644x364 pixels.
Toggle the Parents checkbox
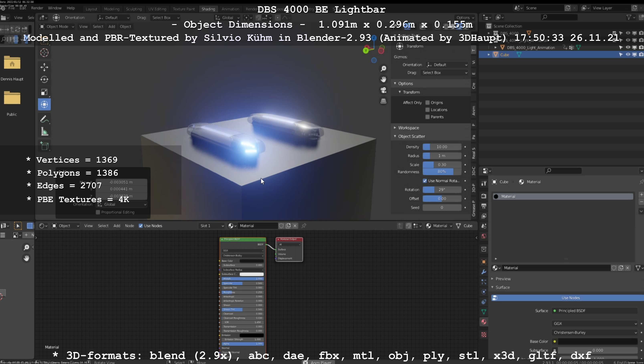(x=427, y=117)
